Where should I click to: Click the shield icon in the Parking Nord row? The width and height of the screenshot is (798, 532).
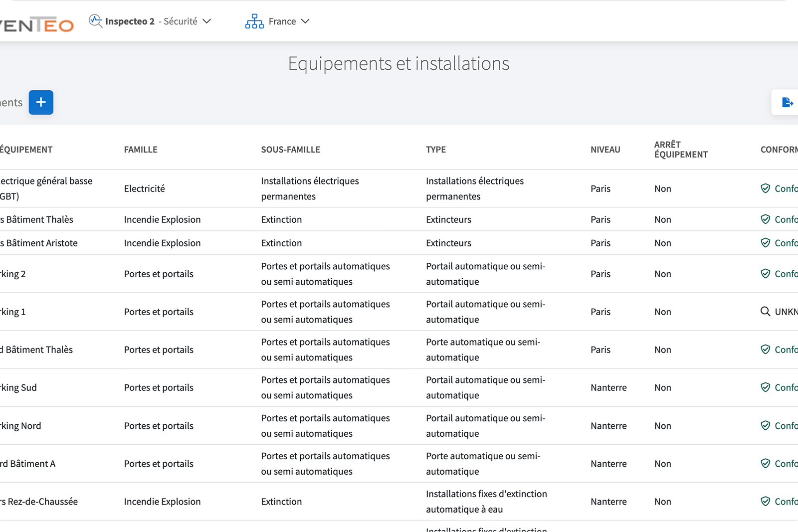tap(766, 426)
